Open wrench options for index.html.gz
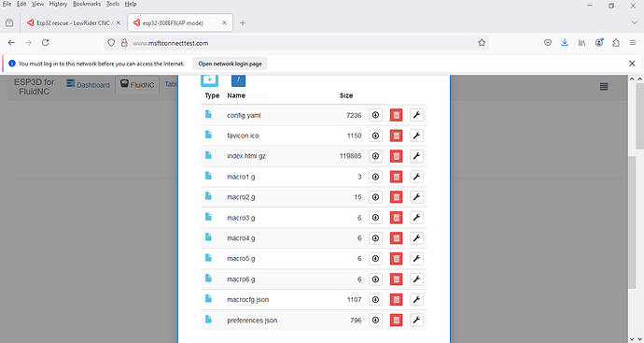Image resolution: width=644 pixels, height=343 pixels. 416,156
